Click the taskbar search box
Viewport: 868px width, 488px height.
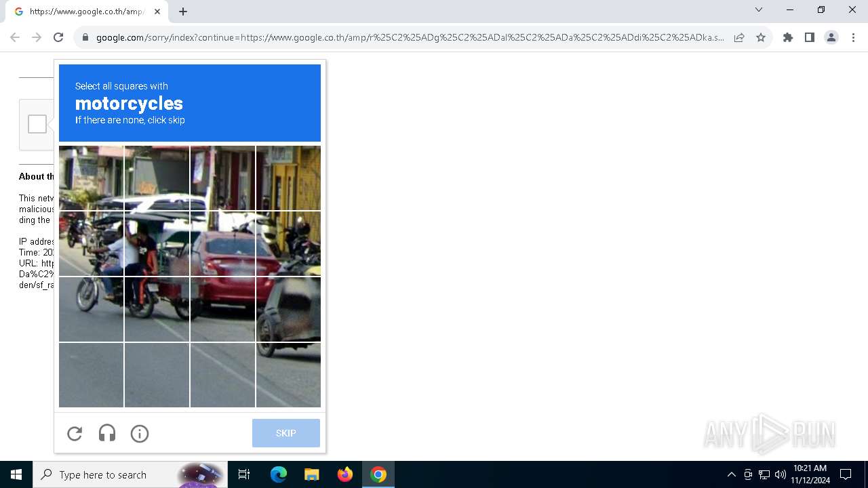[x=130, y=474]
